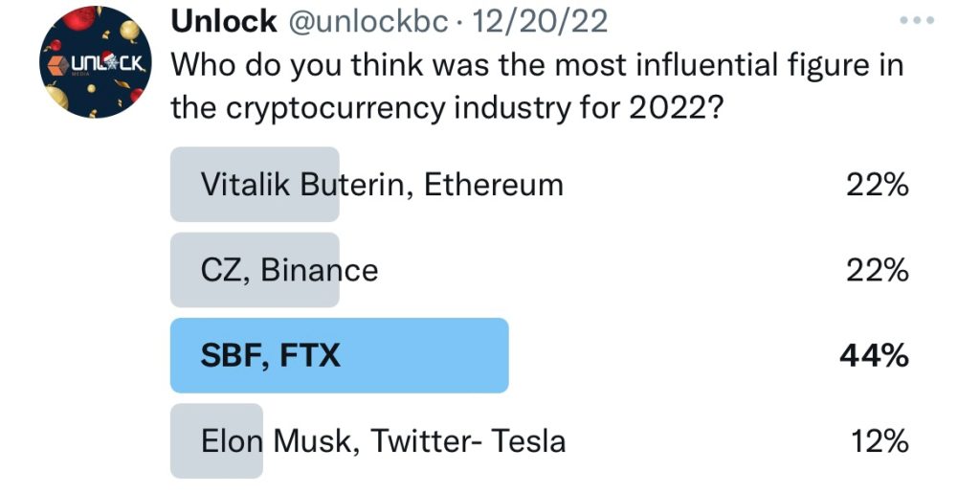The image size is (980, 493).
Task: Click the Unlock display name
Action: tap(224, 21)
